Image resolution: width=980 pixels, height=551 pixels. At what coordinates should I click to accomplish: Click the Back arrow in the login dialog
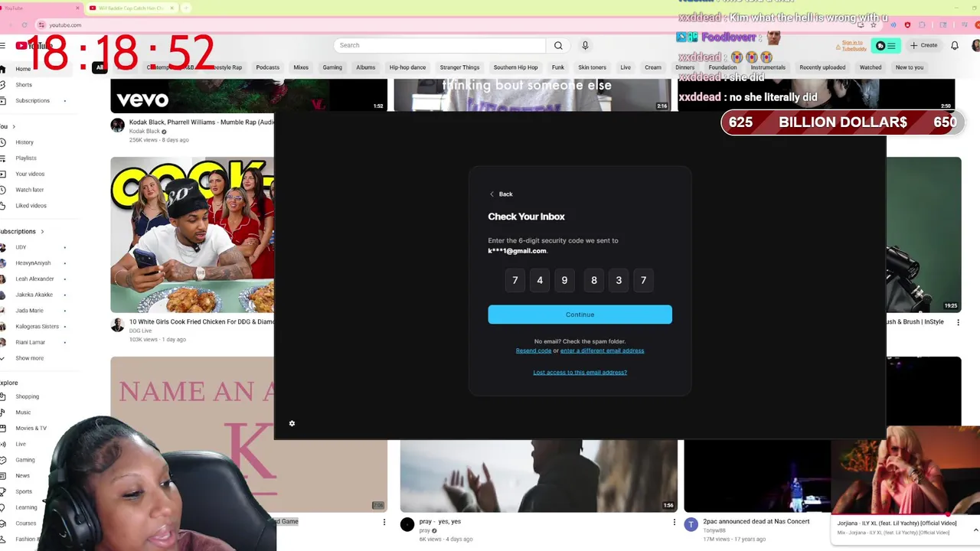492,194
